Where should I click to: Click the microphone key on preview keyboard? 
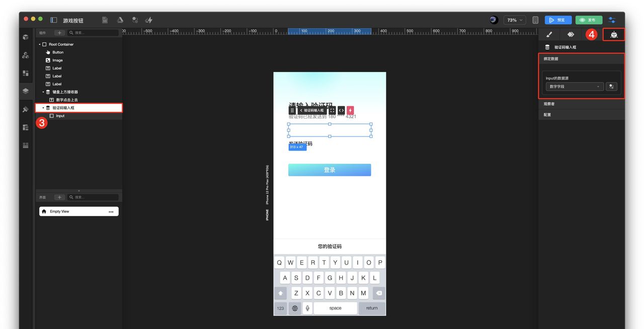307,308
